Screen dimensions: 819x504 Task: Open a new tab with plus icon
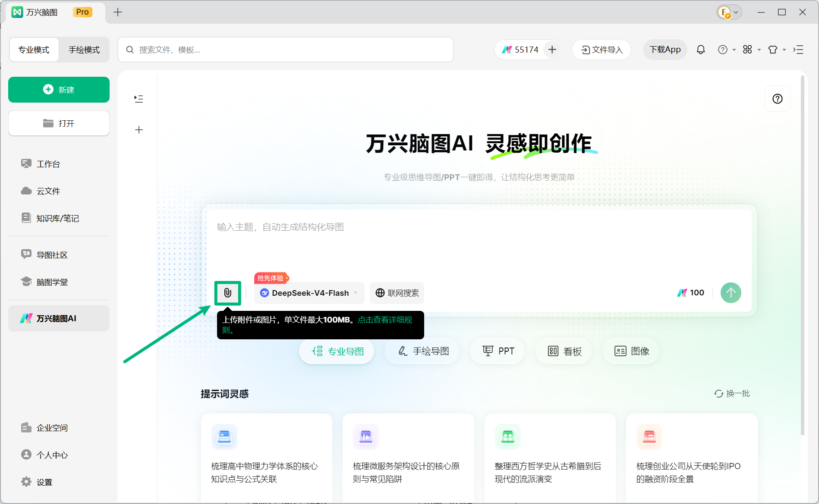coord(118,12)
